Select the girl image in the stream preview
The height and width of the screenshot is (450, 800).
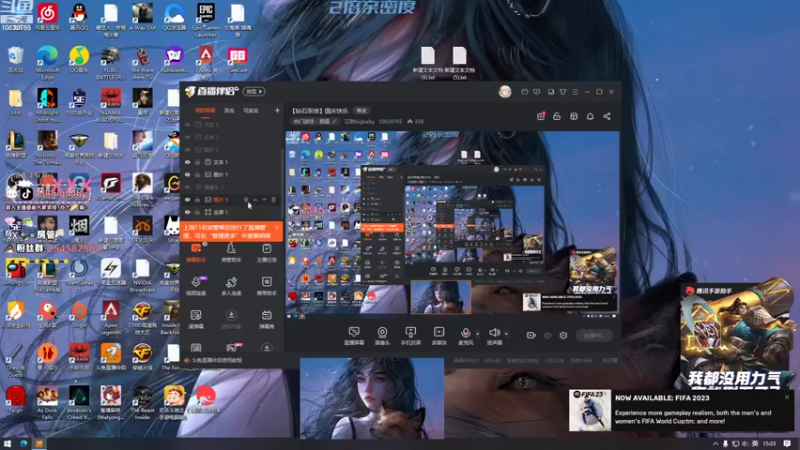click(441, 296)
